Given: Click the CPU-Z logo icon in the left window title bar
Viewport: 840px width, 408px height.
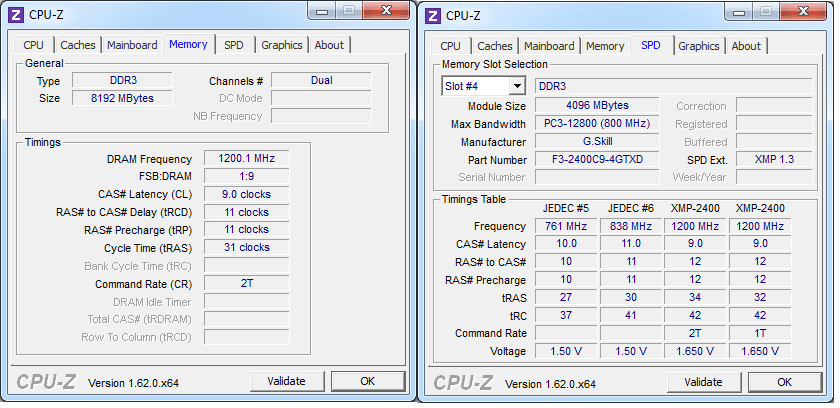Looking at the screenshot, I should 17,14.
